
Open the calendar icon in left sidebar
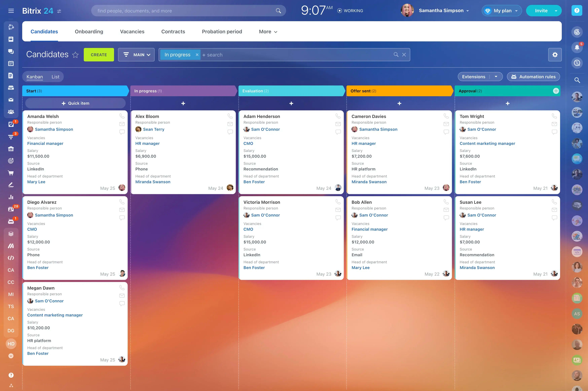[x=11, y=63]
